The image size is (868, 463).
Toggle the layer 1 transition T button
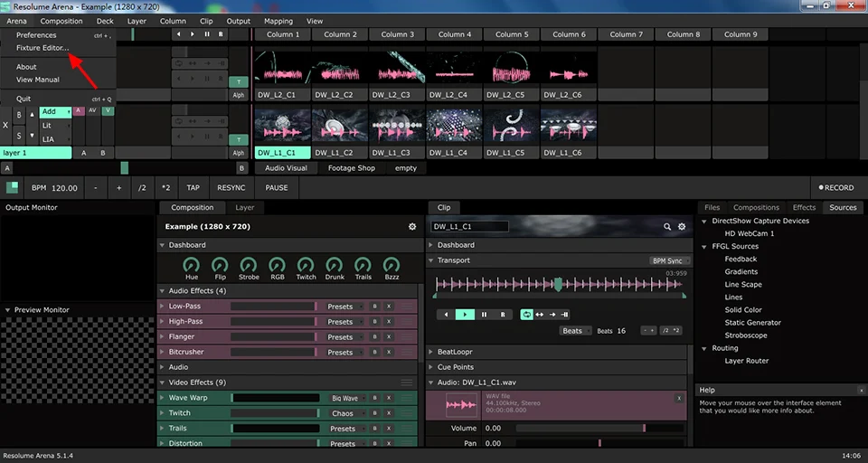(x=239, y=139)
